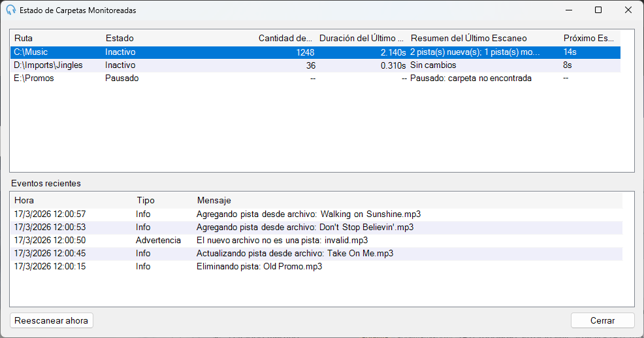This screenshot has height=338, width=644.
Task: Click the Eventos recientes label
Action: (46, 184)
